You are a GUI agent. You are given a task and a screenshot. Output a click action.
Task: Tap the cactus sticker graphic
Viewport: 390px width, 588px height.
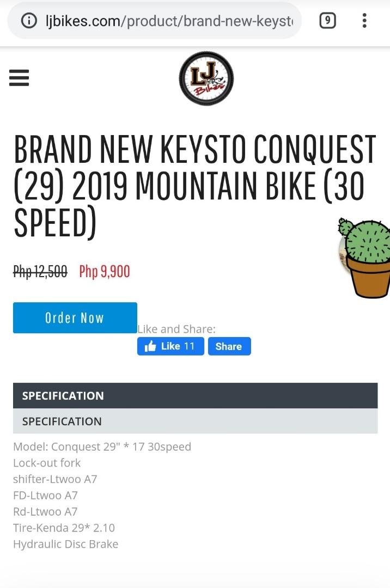point(365,250)
